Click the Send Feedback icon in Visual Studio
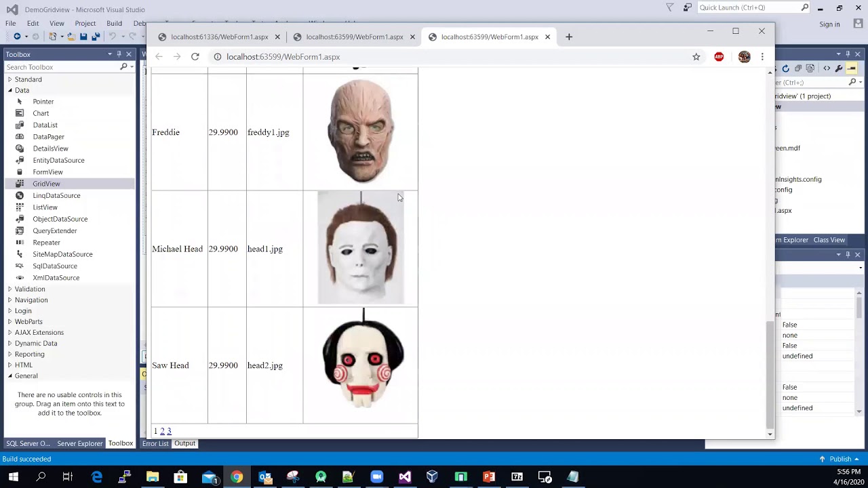Screen dimensions: 868x488 point(688,7)
